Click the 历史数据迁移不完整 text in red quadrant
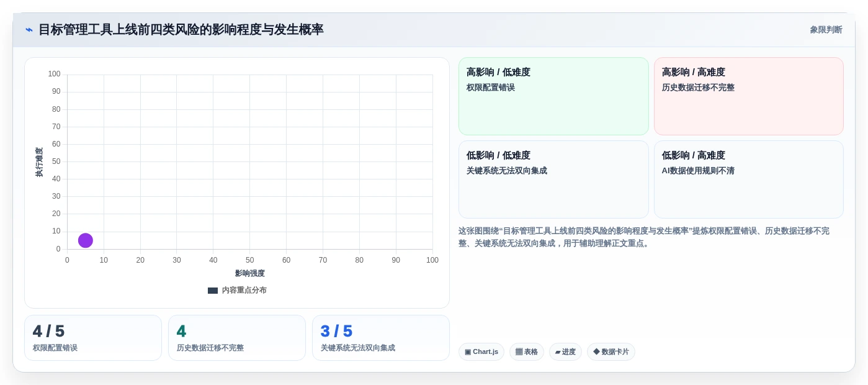This screenshot has height=385, width=868. (698, 88)
